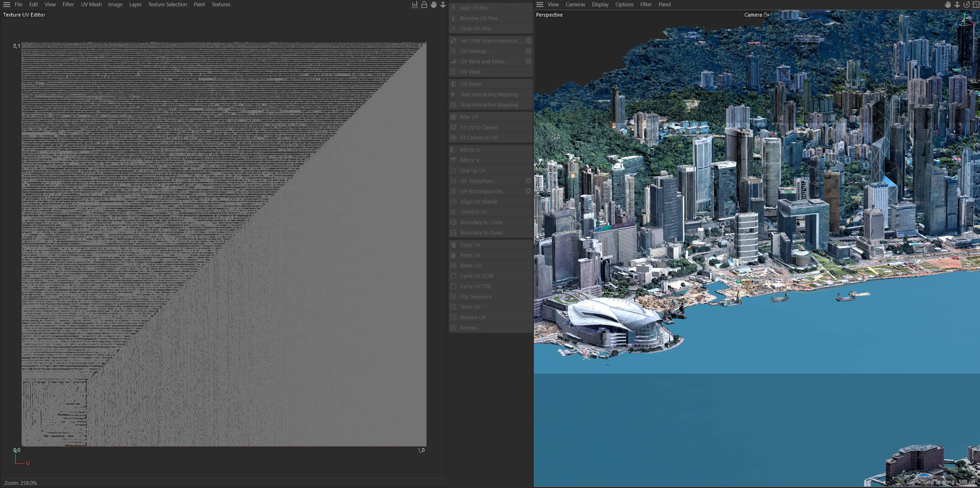Open the Layer menu
The image size is (980, 488).
pos(135,5)
